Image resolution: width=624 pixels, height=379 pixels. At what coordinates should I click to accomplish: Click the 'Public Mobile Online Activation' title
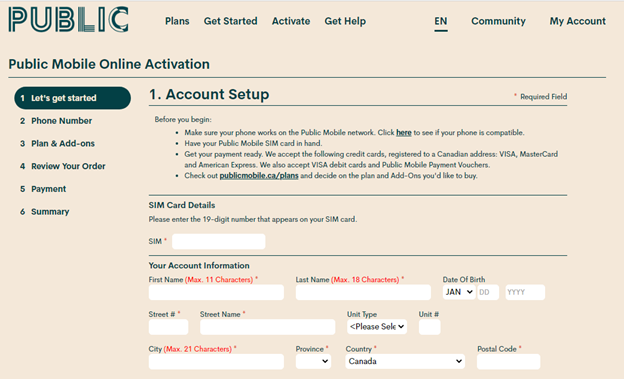[x=109, y=64]
